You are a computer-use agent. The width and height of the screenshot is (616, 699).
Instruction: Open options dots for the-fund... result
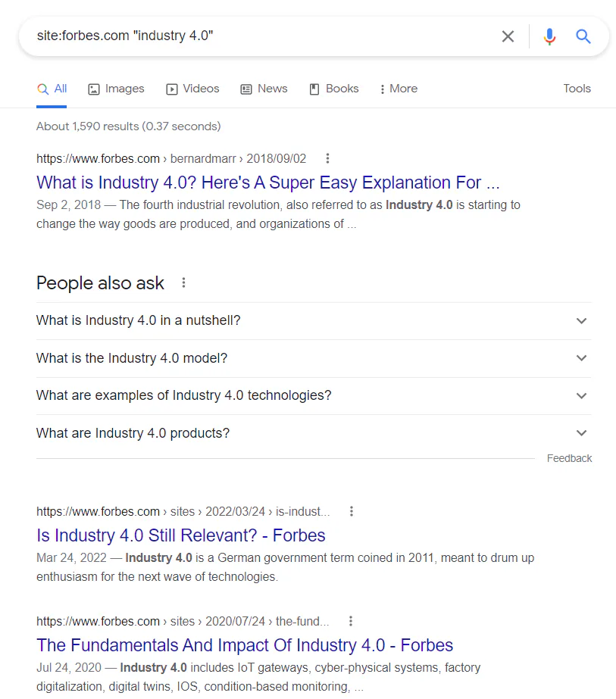click(351, 621)
